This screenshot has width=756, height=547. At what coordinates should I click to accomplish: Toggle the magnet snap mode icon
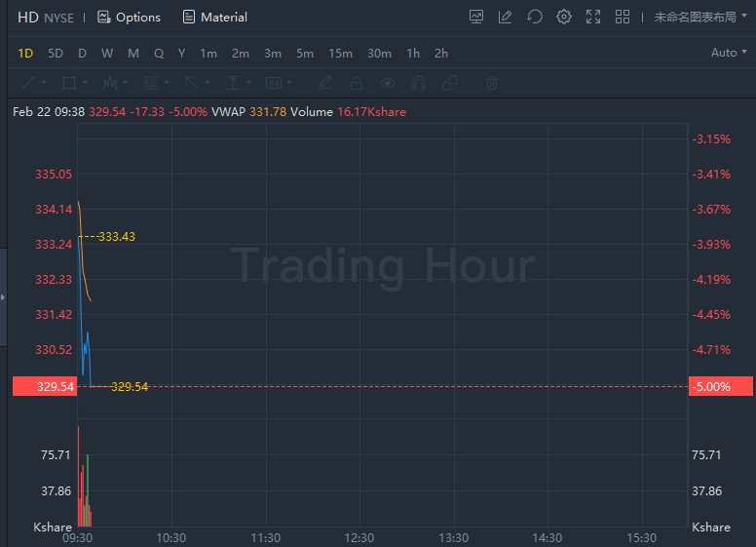point(419,83)
